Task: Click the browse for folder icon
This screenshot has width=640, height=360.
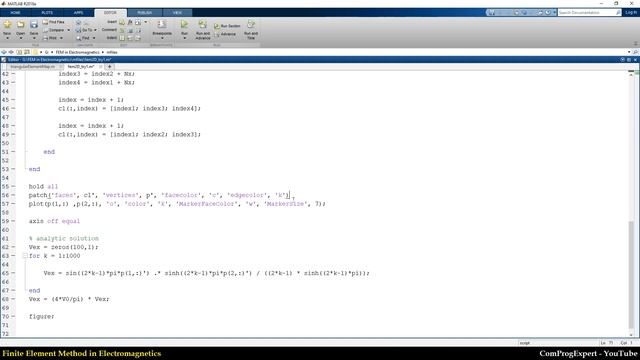Action: pos(27,52)
